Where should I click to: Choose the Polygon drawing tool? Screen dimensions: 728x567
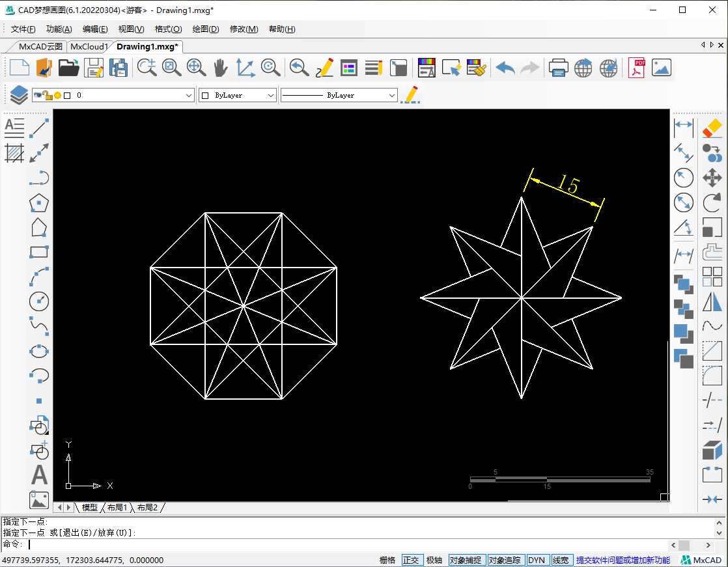click(40, 202)
